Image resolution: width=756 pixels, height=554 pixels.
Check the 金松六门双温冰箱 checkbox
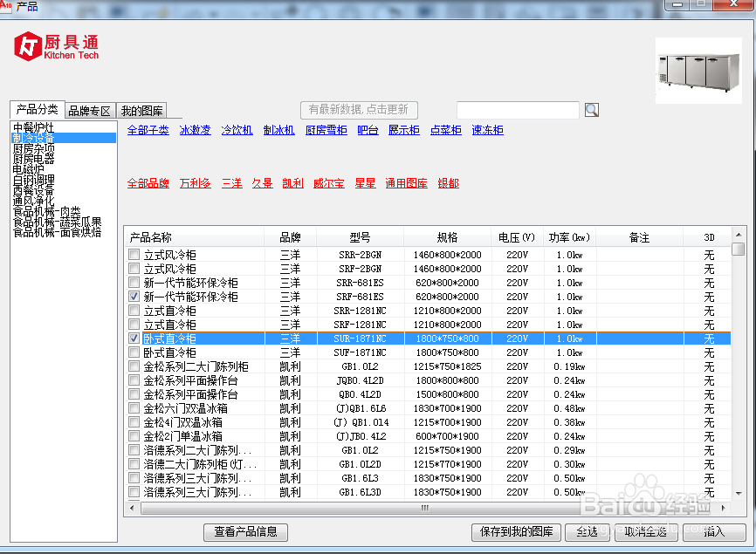134,408
